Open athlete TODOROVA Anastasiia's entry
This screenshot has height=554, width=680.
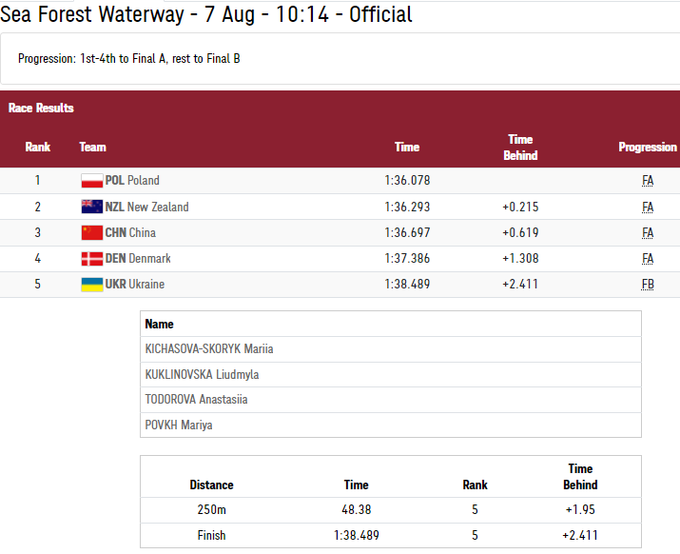196,400
